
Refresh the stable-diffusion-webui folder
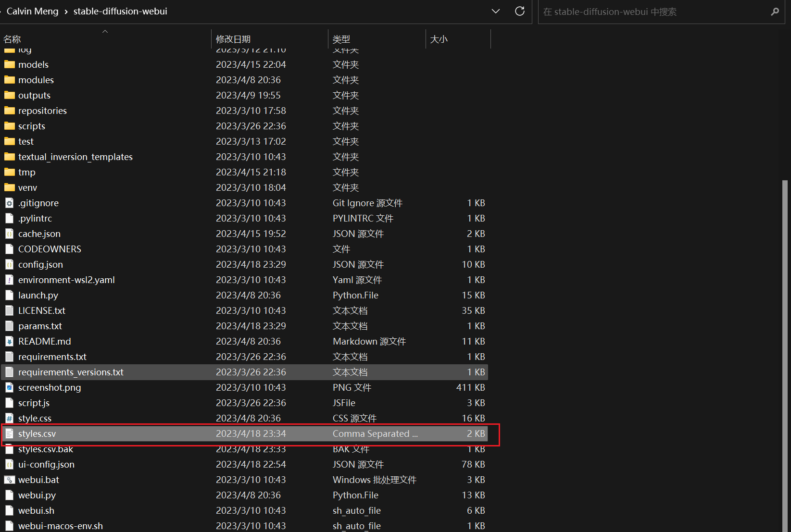click(x=520, y=11)
